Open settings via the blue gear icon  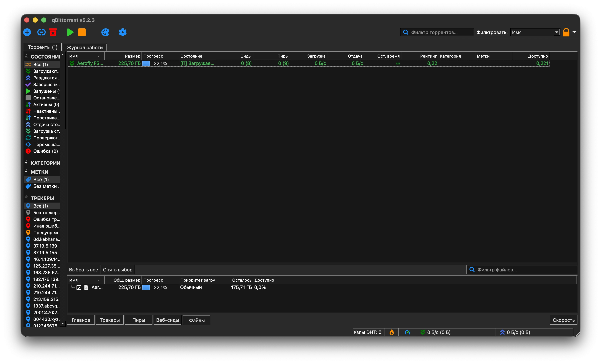[x=122, y=32]
